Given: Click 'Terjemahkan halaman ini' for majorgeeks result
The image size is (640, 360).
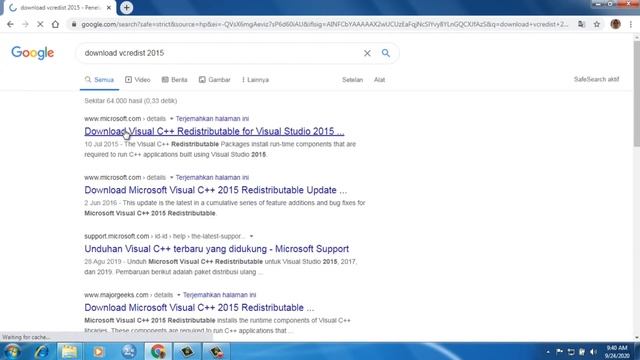Looking at the screenshot, I should click(220, 295).
